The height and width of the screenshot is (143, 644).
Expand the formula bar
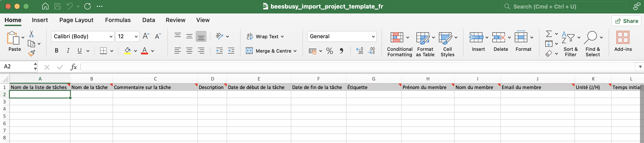[640, 67]
